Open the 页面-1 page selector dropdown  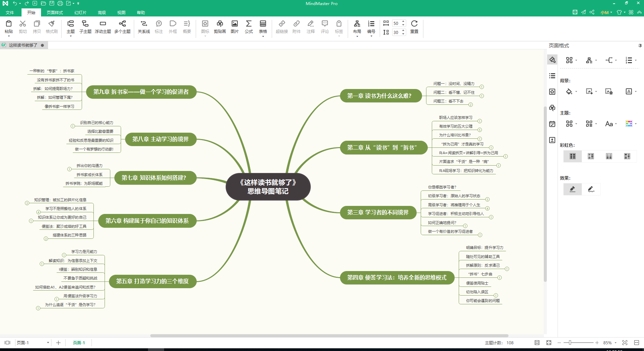pos(48,343)
